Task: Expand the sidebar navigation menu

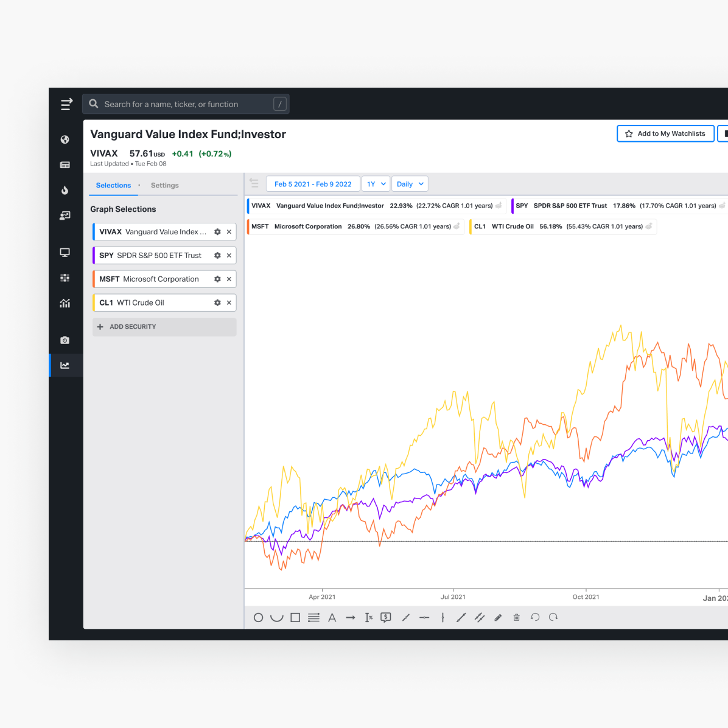Action: click(66, 104)
